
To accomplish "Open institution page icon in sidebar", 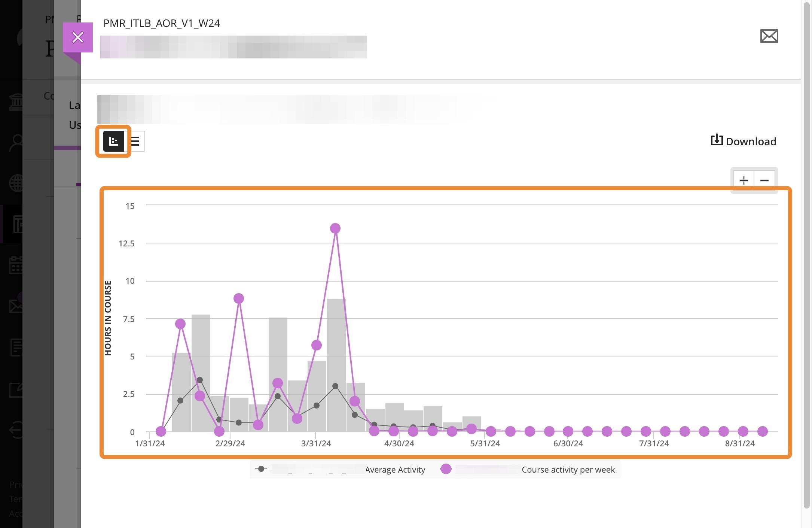I will pyautogui.click(x=16, y=101).
